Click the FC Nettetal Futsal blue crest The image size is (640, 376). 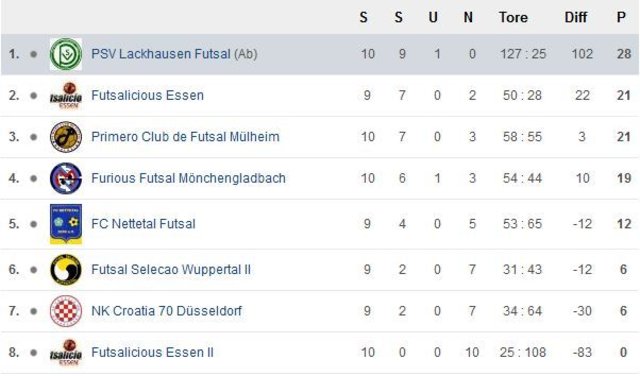click(66, 224)
